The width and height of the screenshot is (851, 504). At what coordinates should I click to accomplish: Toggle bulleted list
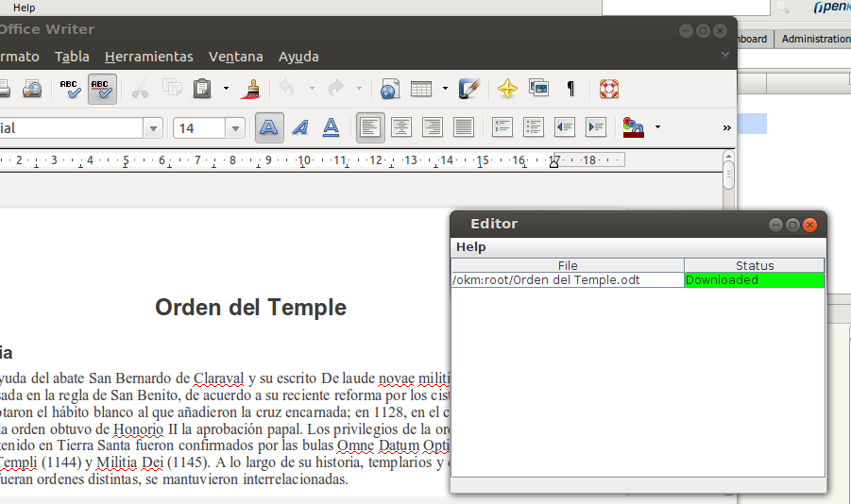tap(534, 127)
